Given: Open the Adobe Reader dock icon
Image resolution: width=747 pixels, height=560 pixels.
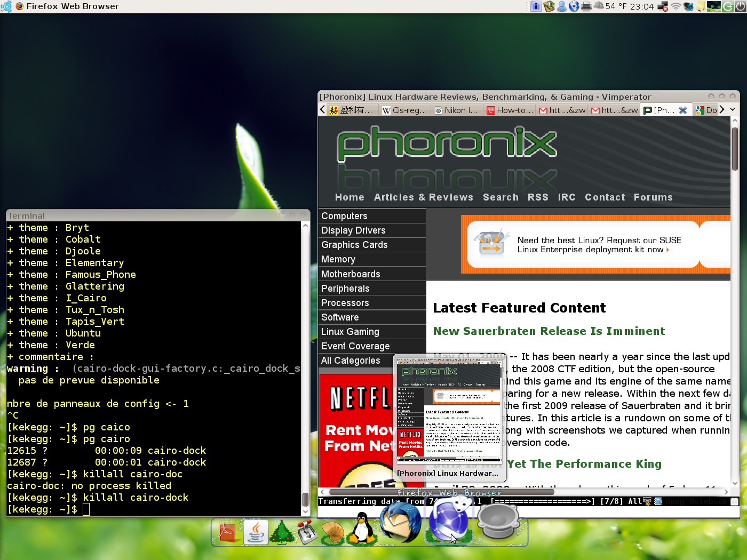Looking at the screenshot, I should click(227, 532).
